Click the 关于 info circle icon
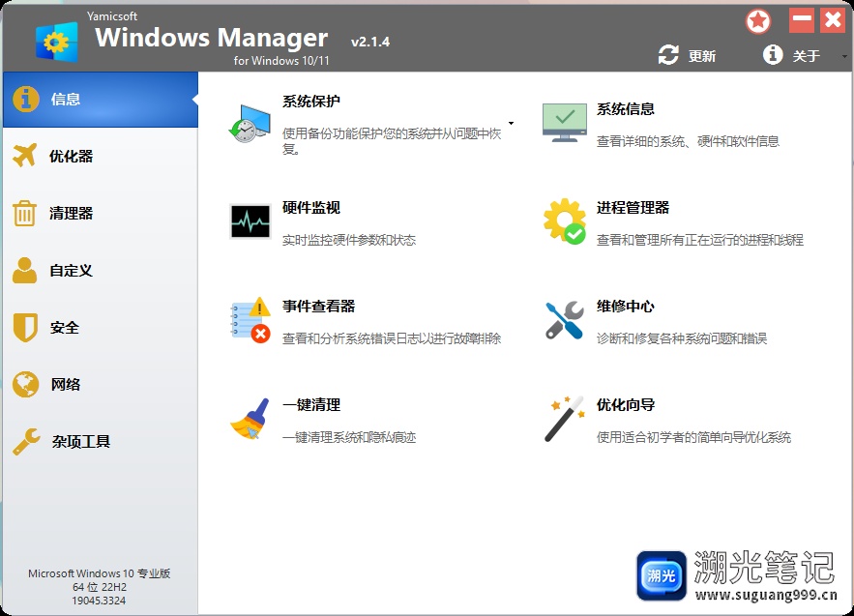 click(x=773, y=54)
